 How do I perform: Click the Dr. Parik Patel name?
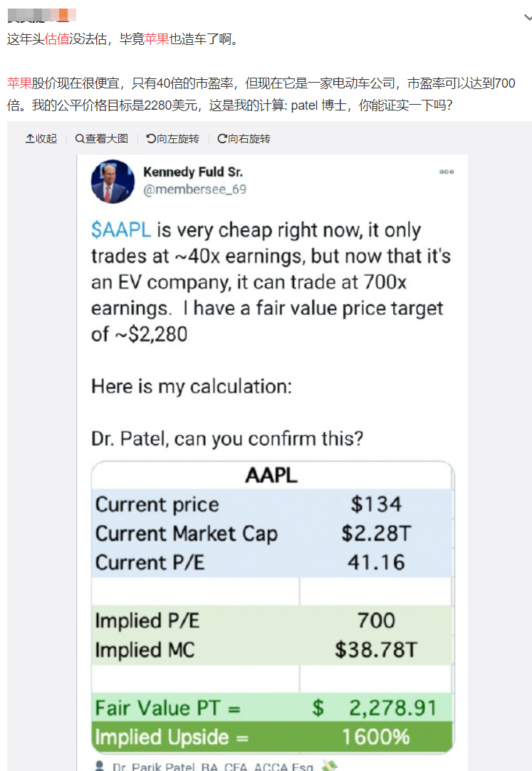pyautogui.click(x=214, y=767)
